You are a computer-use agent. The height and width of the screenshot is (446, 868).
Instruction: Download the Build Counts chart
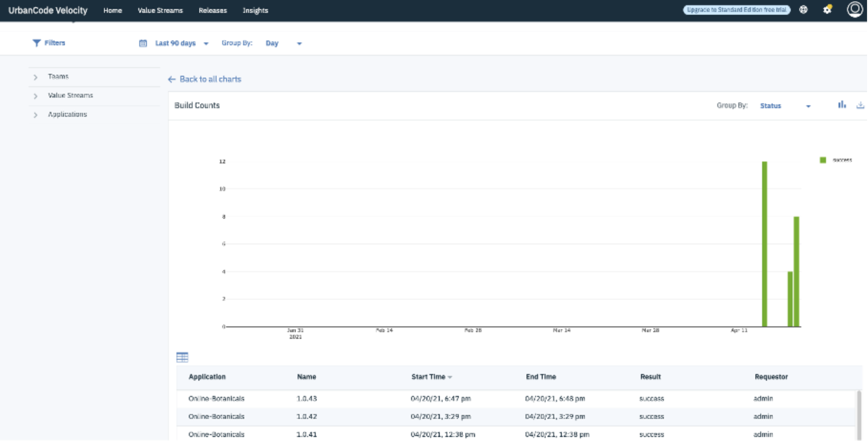point(860,105)
